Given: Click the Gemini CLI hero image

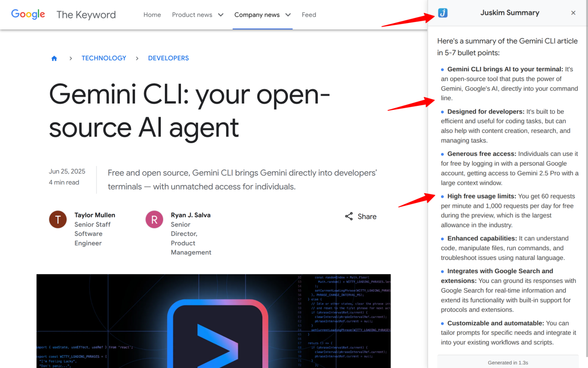Looking at the screenshot, I should point(214,321).
